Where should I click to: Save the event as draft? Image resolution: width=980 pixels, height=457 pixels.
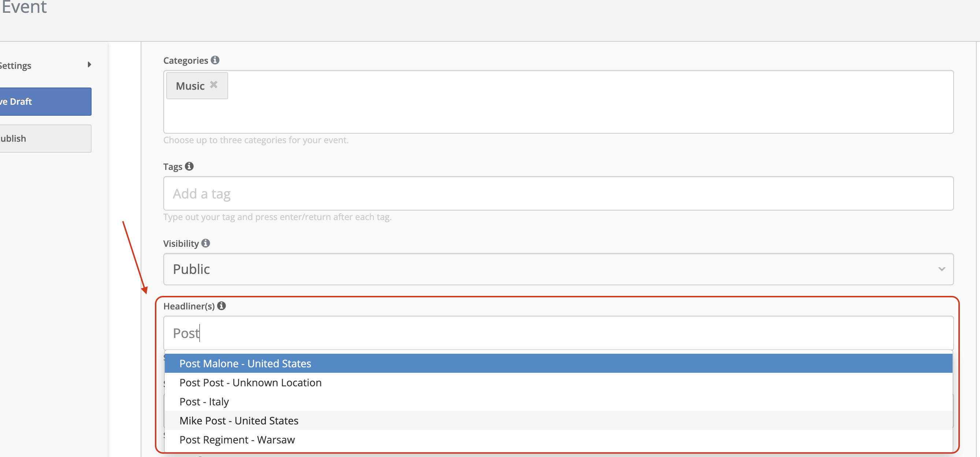[46, 101]
